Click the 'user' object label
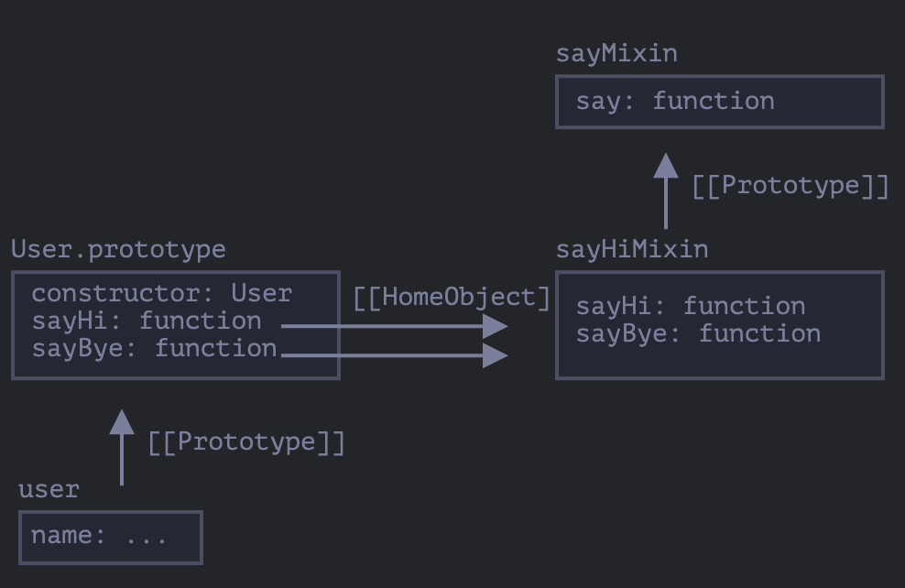This screenshot has height=588, width=905. (x=49, y=489)
